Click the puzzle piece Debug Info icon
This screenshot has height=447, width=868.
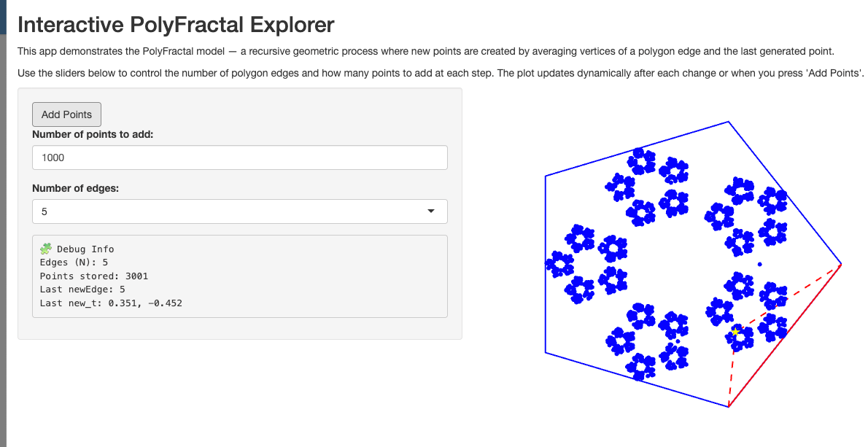(46, 249)
